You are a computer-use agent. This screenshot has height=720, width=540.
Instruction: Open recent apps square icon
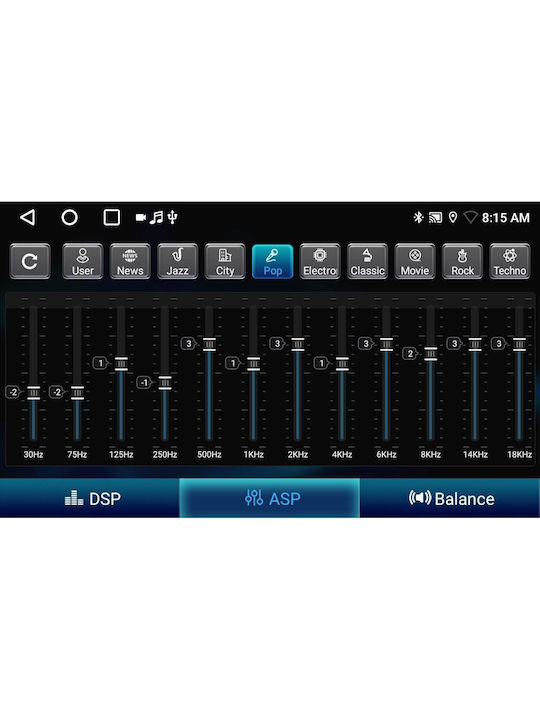[x=112, y=217]
